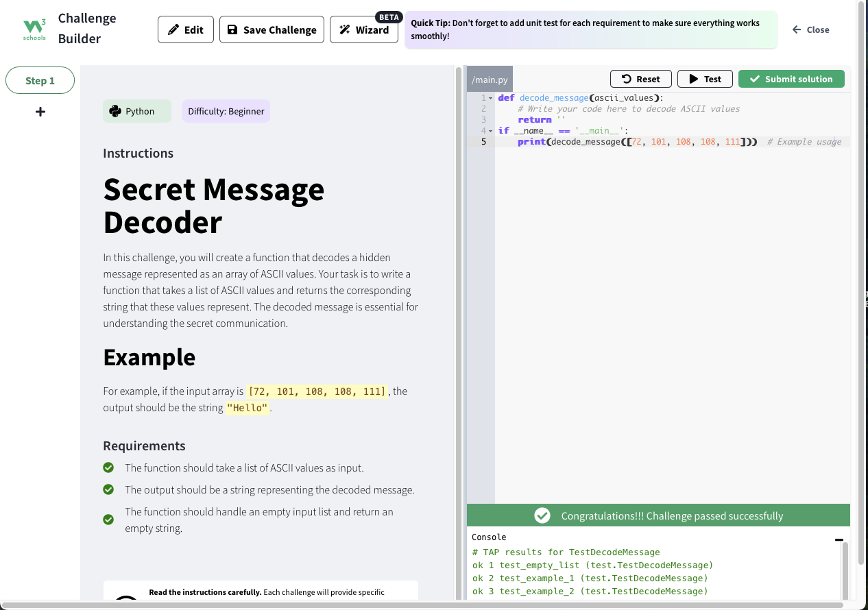Click checkmark beside decoded message string requirement
Viewport: 868px width, 610px height.
(x=108, y=489)
